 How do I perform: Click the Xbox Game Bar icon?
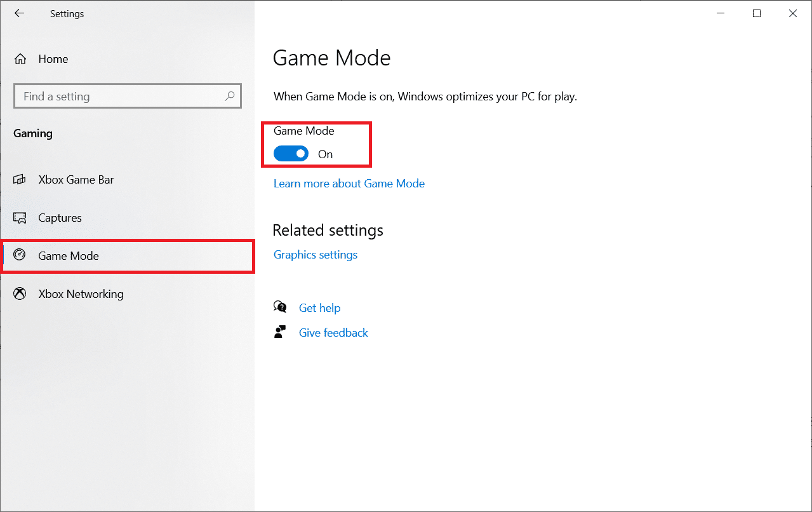pos(20,180)
